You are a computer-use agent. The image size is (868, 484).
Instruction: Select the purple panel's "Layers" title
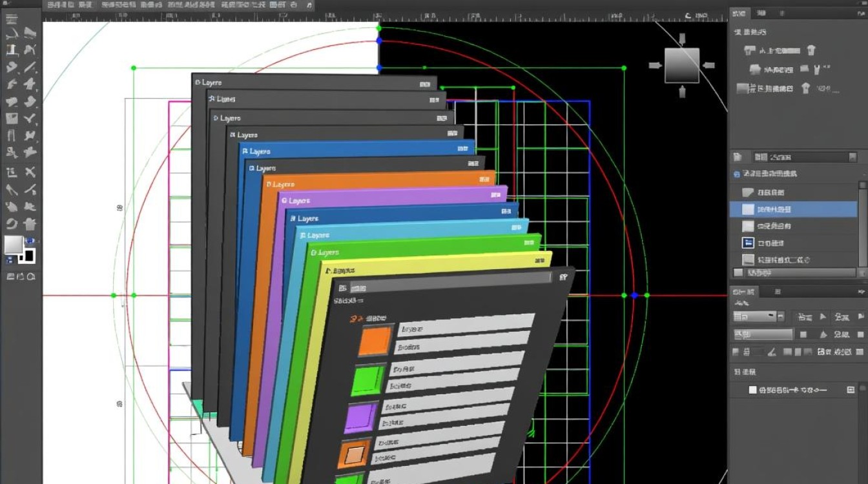click(x=299, y=201)
